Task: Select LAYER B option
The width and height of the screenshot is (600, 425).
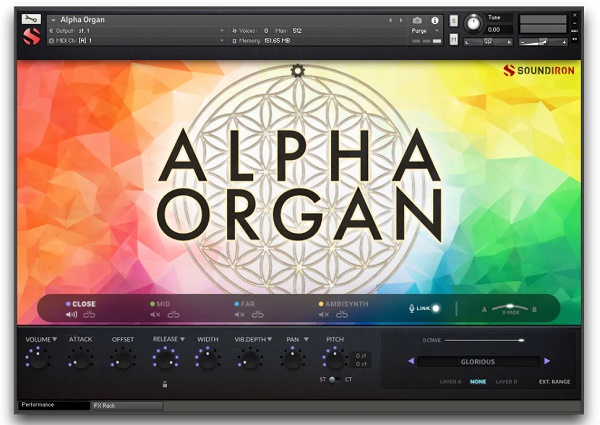Action: point(506,382)
